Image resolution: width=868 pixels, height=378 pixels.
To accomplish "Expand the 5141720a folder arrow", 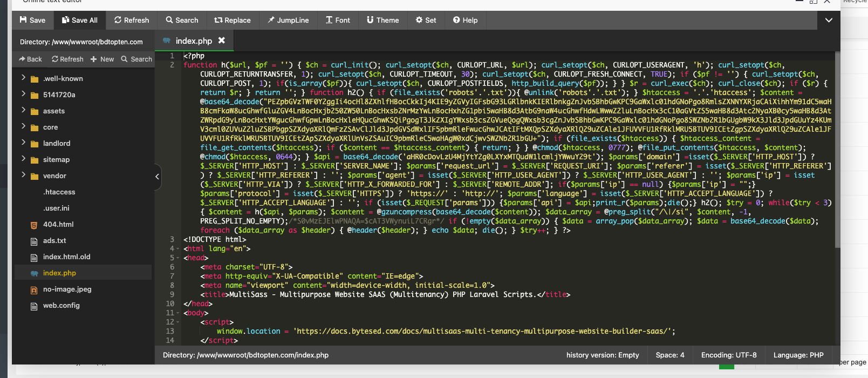I will [23, 94].
